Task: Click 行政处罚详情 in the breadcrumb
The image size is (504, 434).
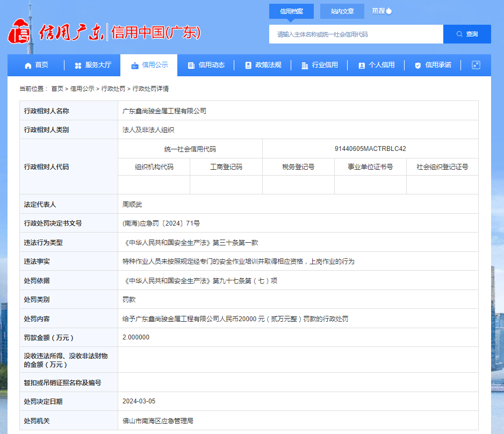Action: pyautogui.click(x=150, y=89)
